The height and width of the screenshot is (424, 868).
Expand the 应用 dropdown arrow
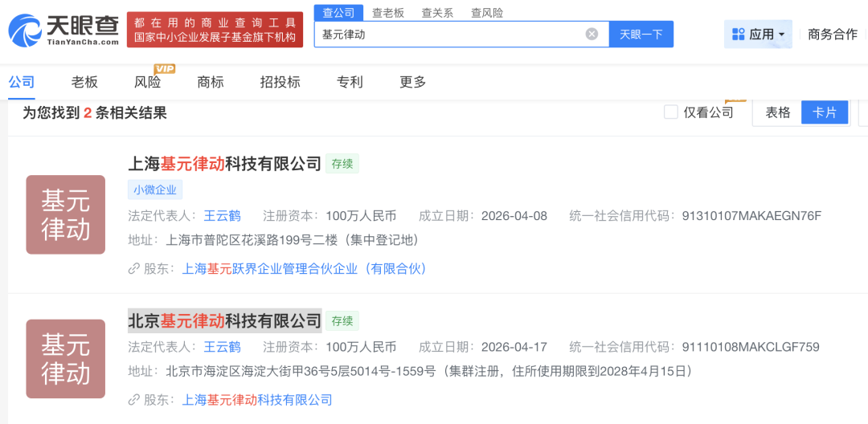tap(782, 35)
